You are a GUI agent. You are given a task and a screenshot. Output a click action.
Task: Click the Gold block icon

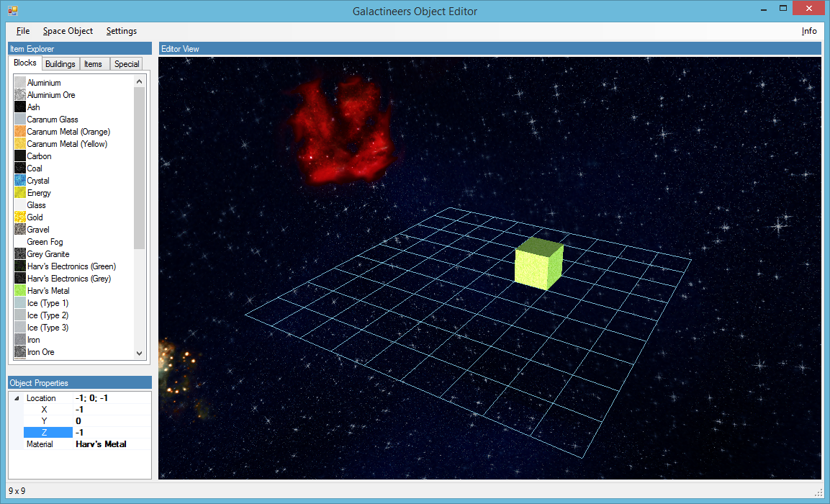pyautogui.click(x=20, y=217)
